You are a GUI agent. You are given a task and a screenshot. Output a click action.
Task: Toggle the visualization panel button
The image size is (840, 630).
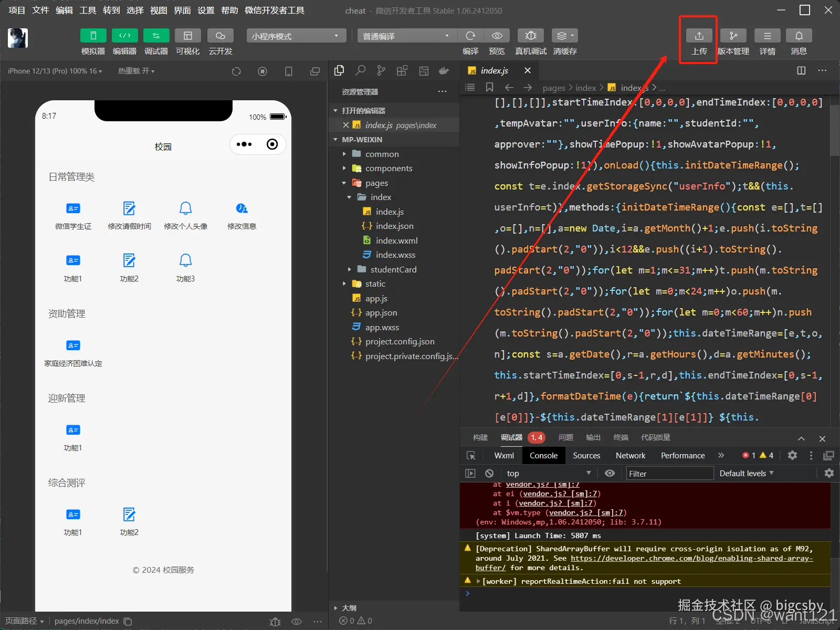pos(188,36)
